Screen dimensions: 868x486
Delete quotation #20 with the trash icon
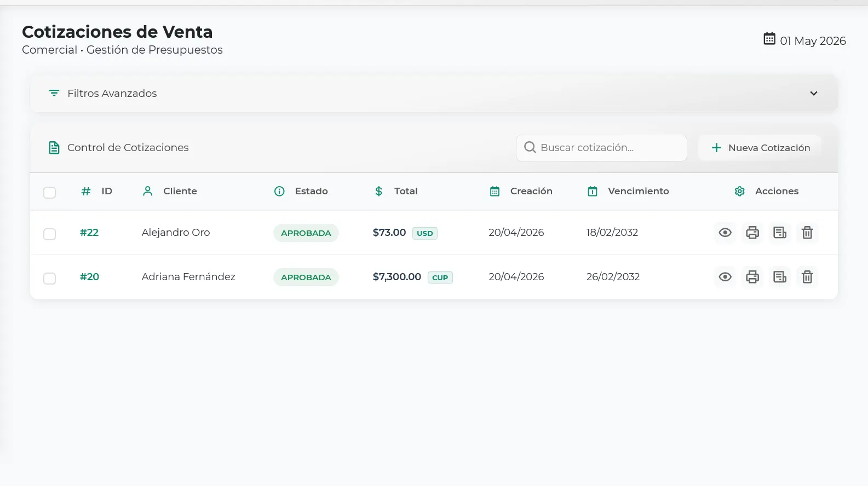coord(807,277)
